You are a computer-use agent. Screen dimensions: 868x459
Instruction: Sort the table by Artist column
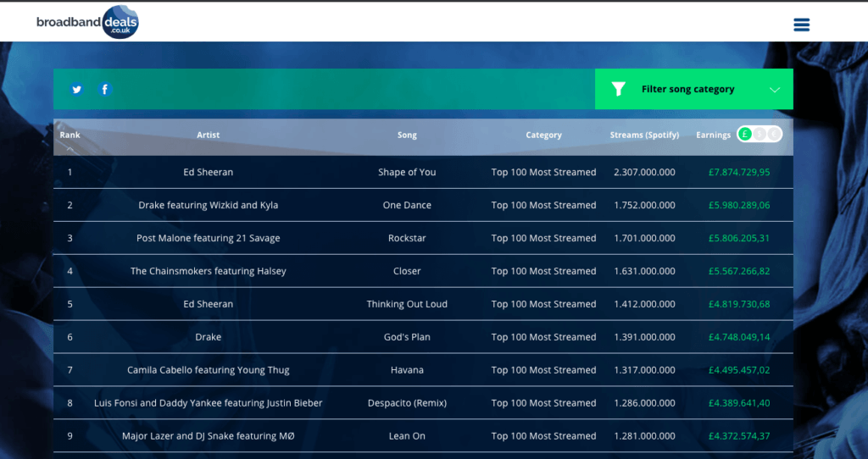point(209,135)
